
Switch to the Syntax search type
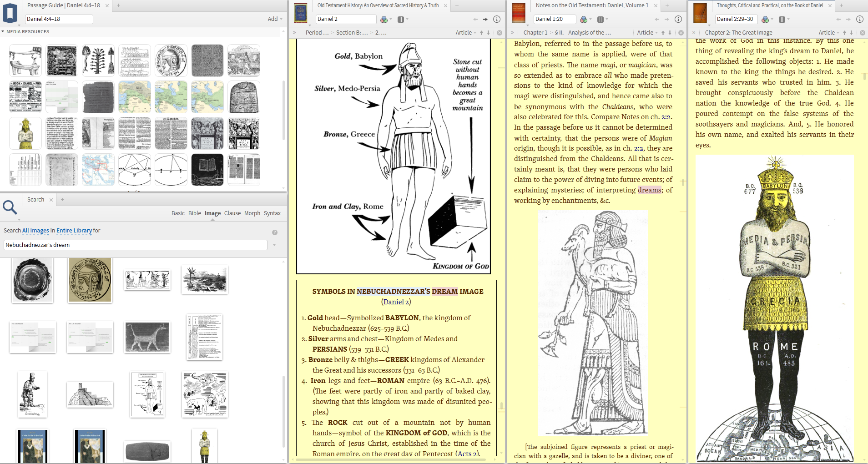[x=272, y=213]
